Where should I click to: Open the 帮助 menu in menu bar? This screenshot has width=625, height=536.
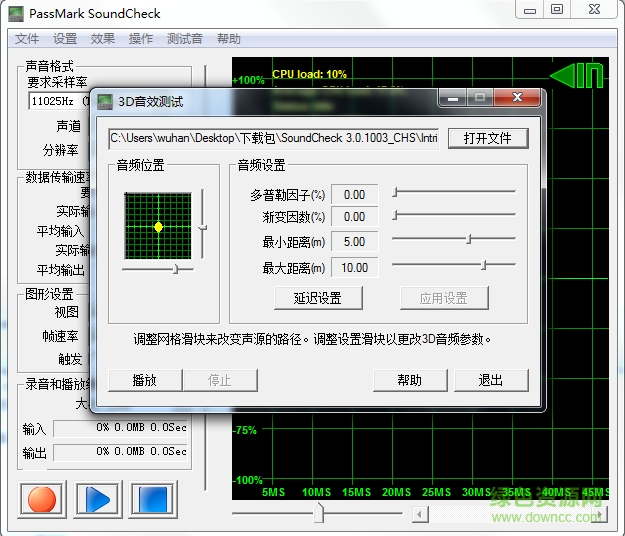[229, 39]
